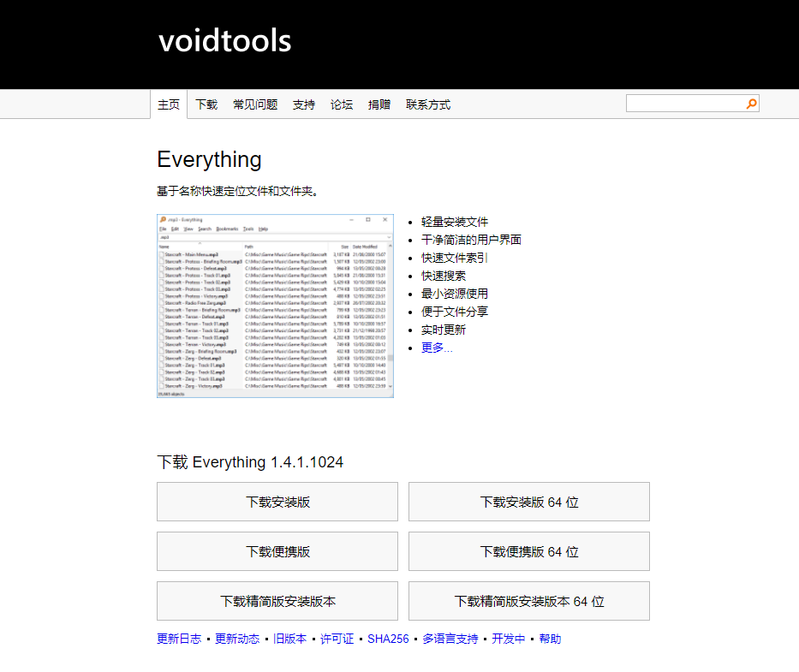Image resolution: width=799 pixels, height=672 pixels.
Task: Click the 下载便携版 button
Action: pyautogui.click(x=277, y=551)
